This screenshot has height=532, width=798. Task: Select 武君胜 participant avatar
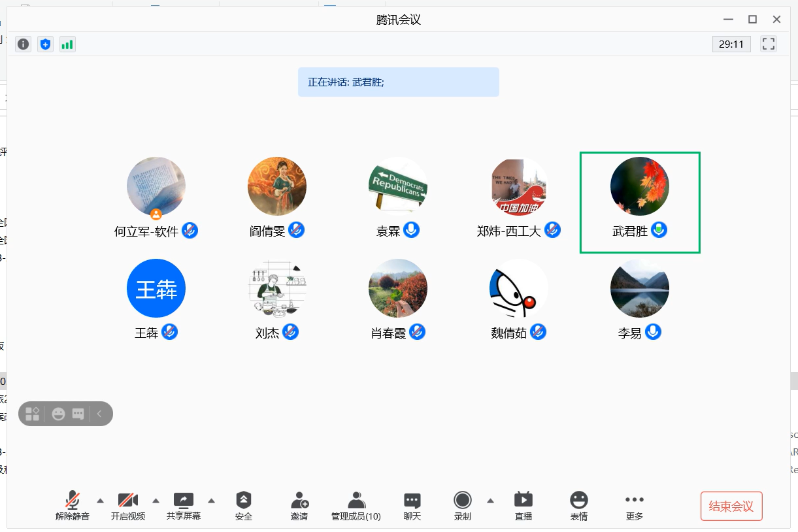tap(639, 186)
